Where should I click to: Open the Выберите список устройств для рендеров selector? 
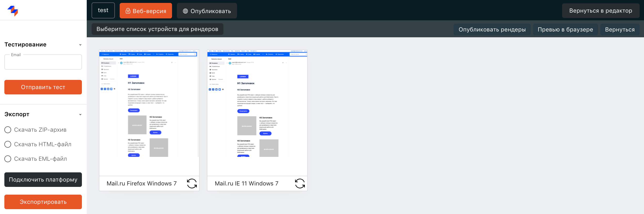(157, 29)
